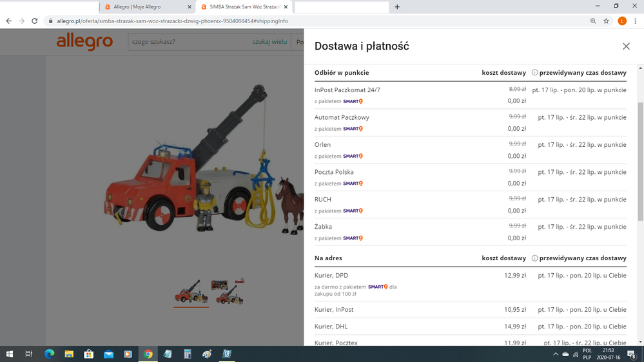Click the SMART badge under Żabka
The height and width of the screenshot is (362, 644).
(x=353, y=238)
